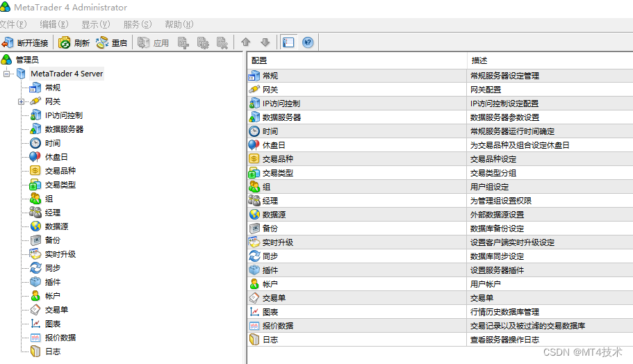
Task: Click the 同步 sync arrows icon in the tree
Action: [35, 268]
